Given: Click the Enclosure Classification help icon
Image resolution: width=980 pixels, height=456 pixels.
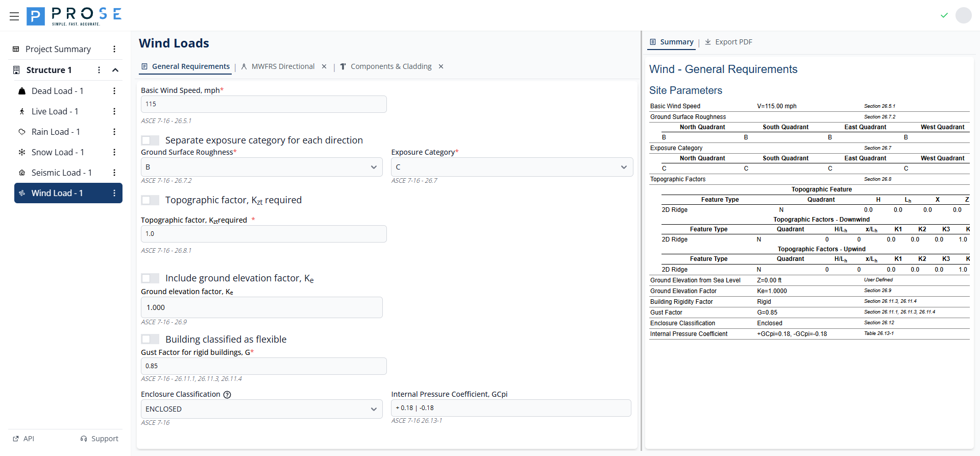Looking at the screenshot, I should click(228, 395).
